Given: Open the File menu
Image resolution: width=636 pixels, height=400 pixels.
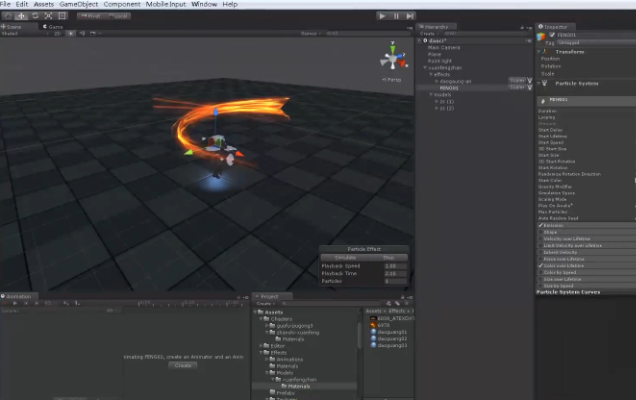Looking at the screenshot, I should (x=5, y=4).
